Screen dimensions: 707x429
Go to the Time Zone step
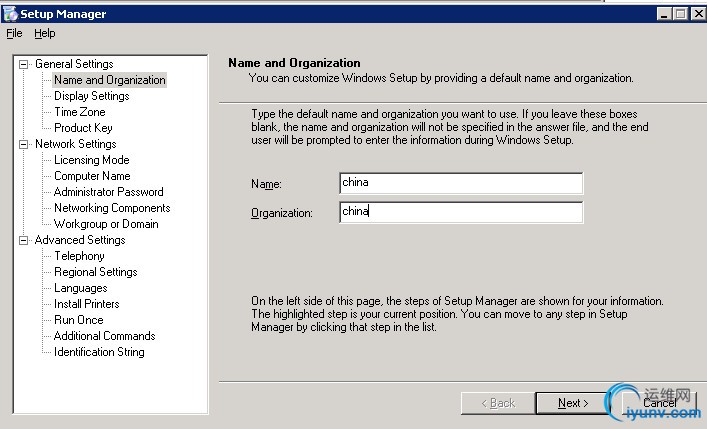[79, 112]
